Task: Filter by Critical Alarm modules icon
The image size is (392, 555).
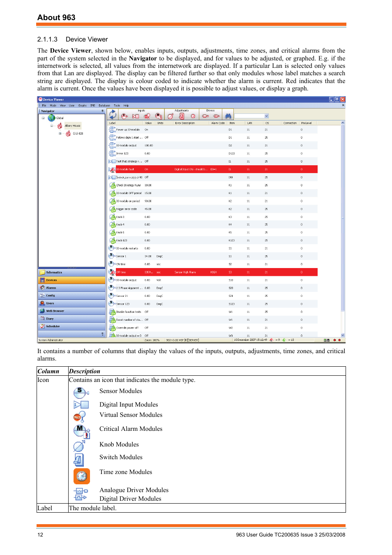Action: pos(158,116)
